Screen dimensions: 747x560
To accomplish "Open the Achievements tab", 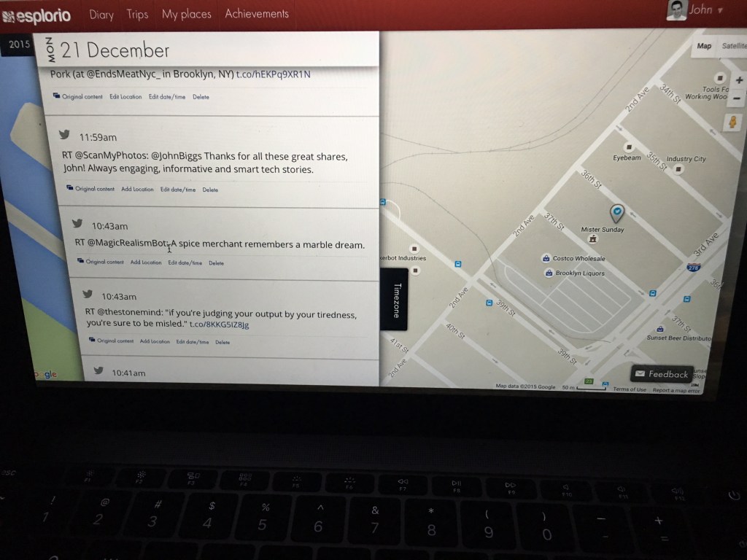I will [257, 14].
